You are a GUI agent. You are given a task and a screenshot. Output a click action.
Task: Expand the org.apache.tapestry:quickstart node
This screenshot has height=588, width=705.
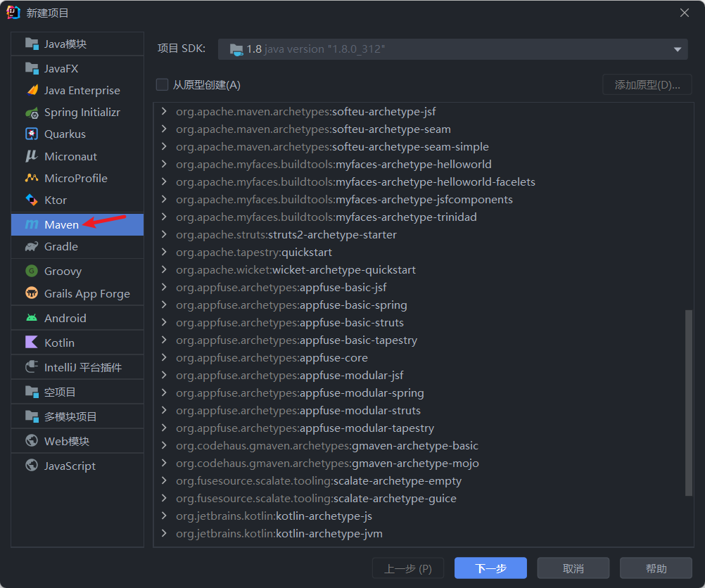164,252
